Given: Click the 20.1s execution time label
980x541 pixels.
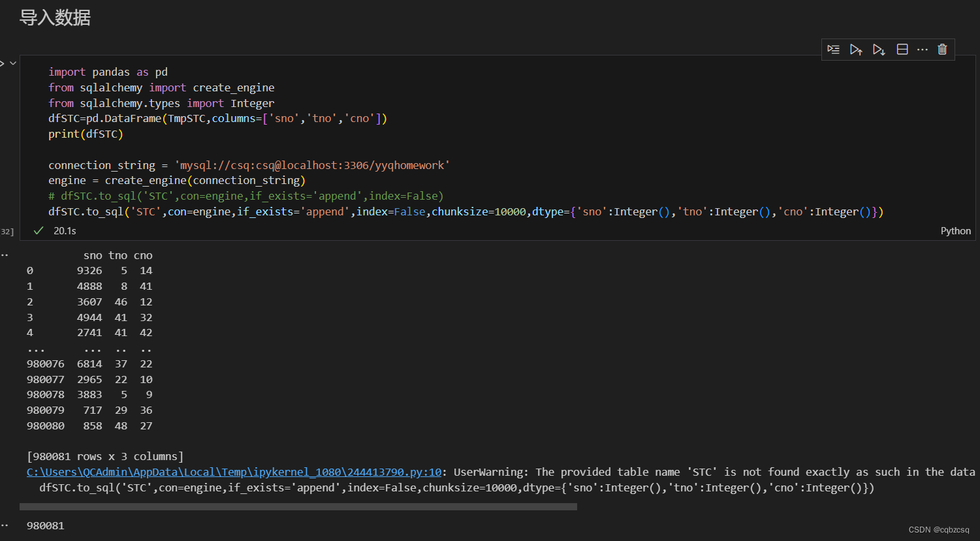Looking at the screenshot, I should point(65,230).
